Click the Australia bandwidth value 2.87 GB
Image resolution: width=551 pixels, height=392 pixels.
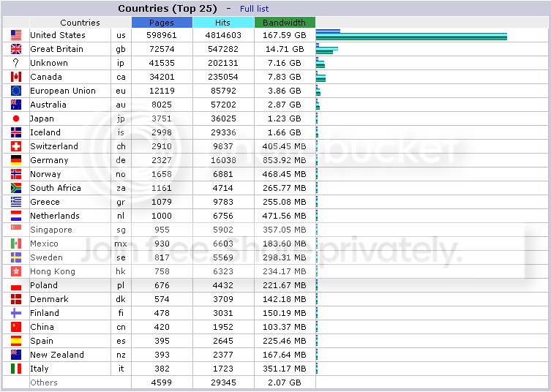285,105
